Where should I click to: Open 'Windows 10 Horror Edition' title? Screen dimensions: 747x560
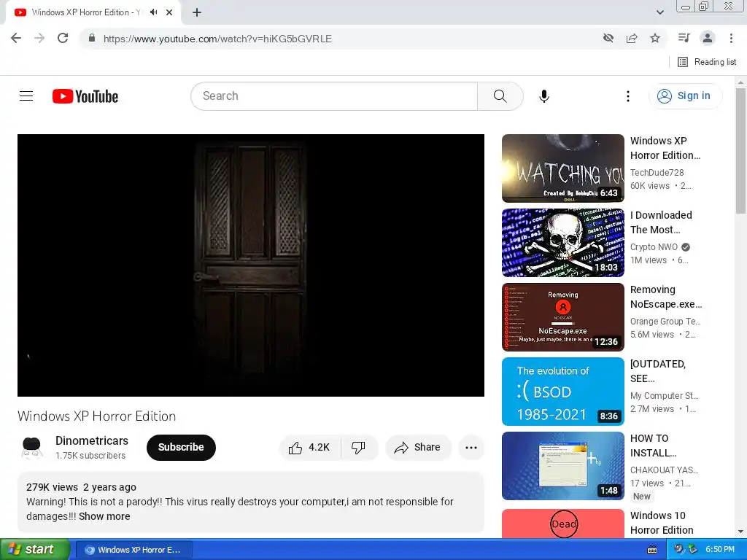[x=662, y=523]
